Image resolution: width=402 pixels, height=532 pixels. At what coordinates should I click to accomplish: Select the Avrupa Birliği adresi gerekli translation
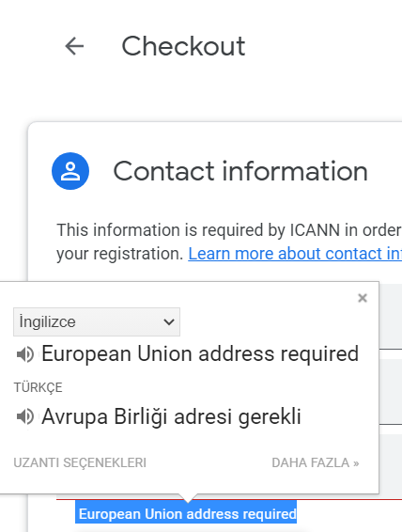click(x=171, y=416)
